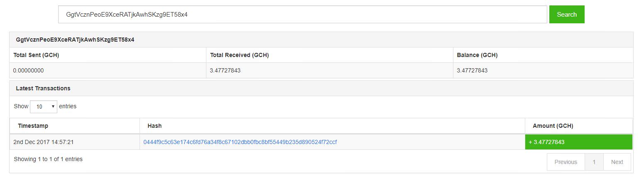Go to Previous page of transactions

[x=566, y=162]
